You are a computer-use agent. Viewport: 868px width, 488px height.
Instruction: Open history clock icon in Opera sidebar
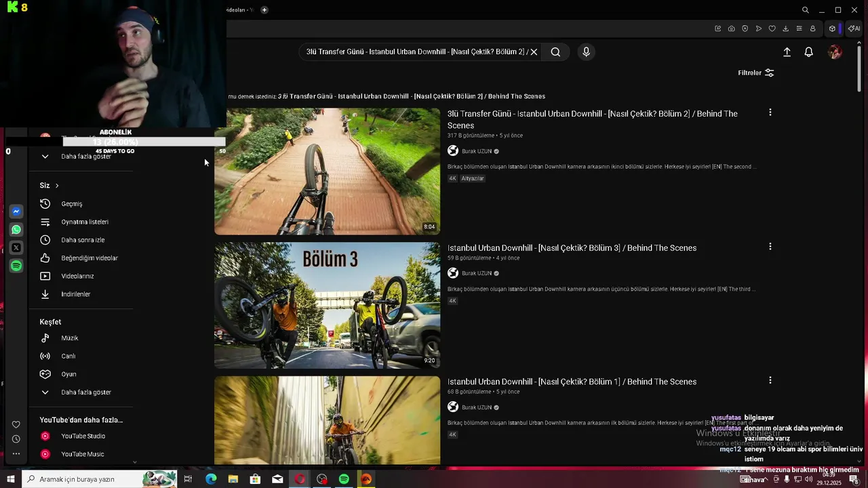(16, 439)
